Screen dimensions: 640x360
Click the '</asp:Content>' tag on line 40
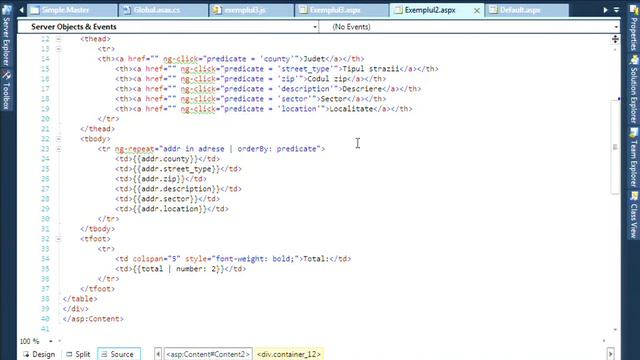pos(93,319)
